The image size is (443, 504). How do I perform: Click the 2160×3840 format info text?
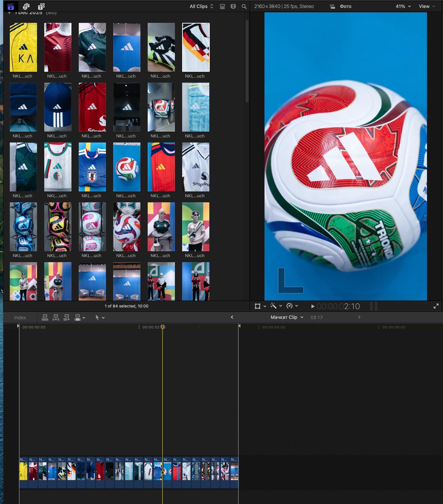[x=284, y=6]
